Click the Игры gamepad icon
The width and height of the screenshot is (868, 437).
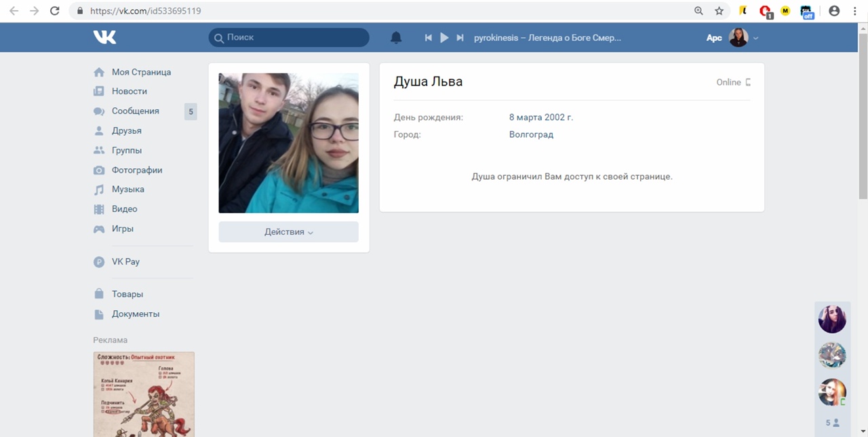click(x=99, y=229)
